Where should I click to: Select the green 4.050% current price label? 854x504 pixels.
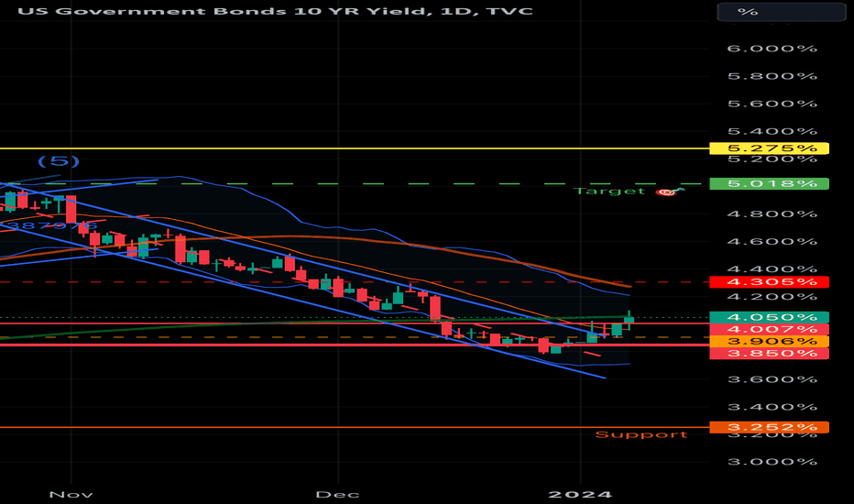tap(769, 317)
